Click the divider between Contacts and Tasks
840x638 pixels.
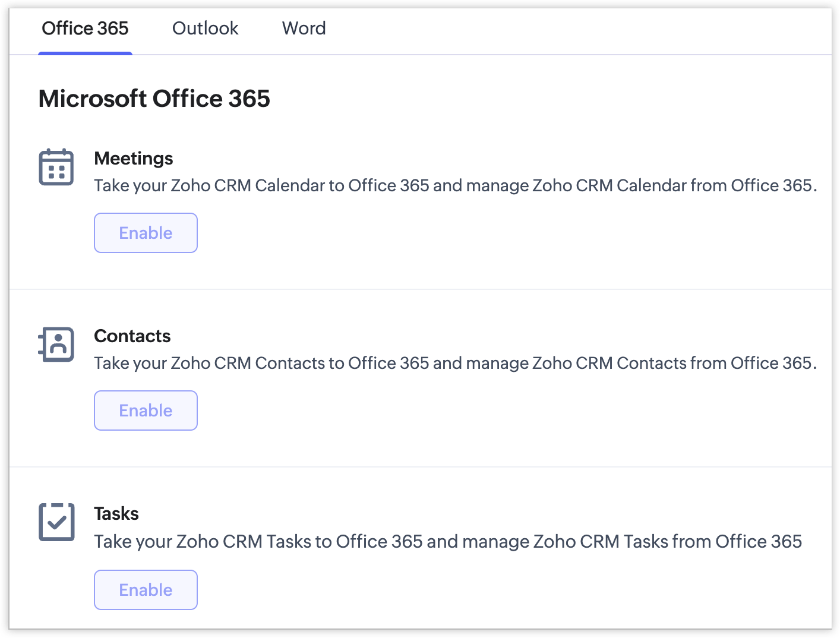pos(420,467)
